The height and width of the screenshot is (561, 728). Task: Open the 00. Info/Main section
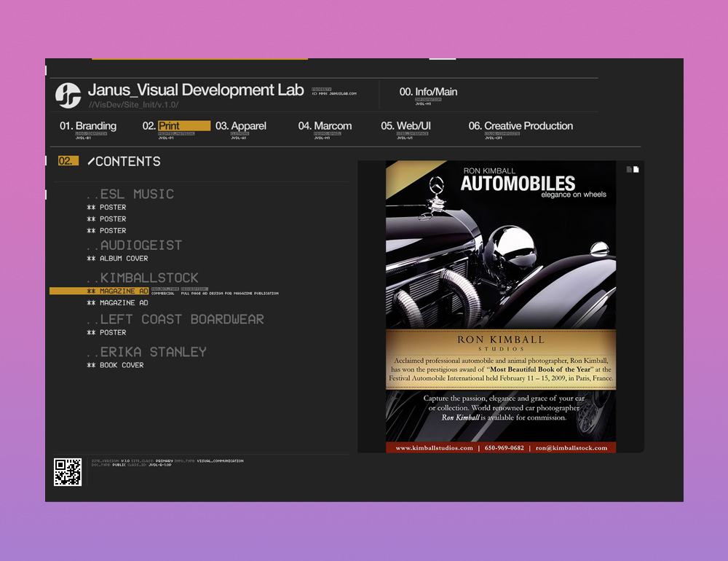point(428,92)
